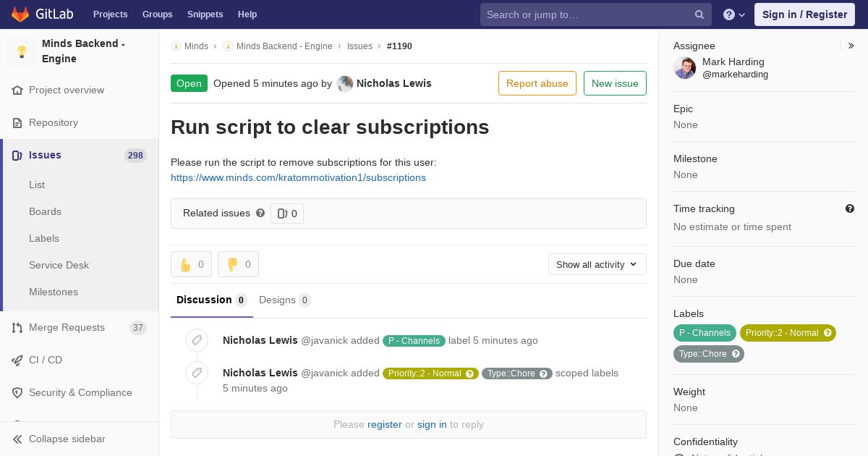Click Nicholas Lewis author avatar
Screen dimensions: 868x456
345,84
